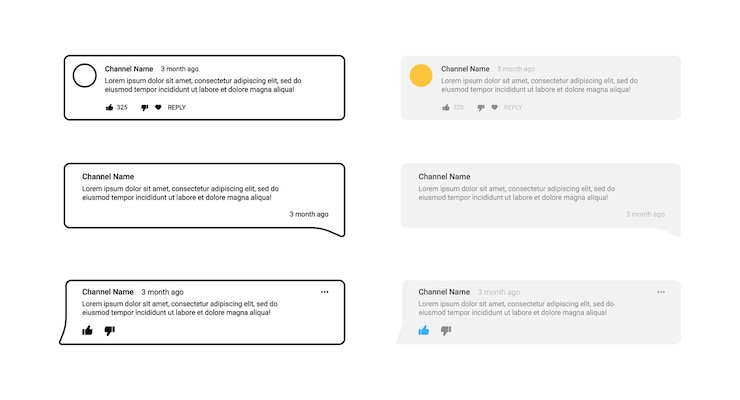This screenshot has height=400, width=740.
Task: Click thumbs up in the yellow avatar comment
Action: coord(446,108)
